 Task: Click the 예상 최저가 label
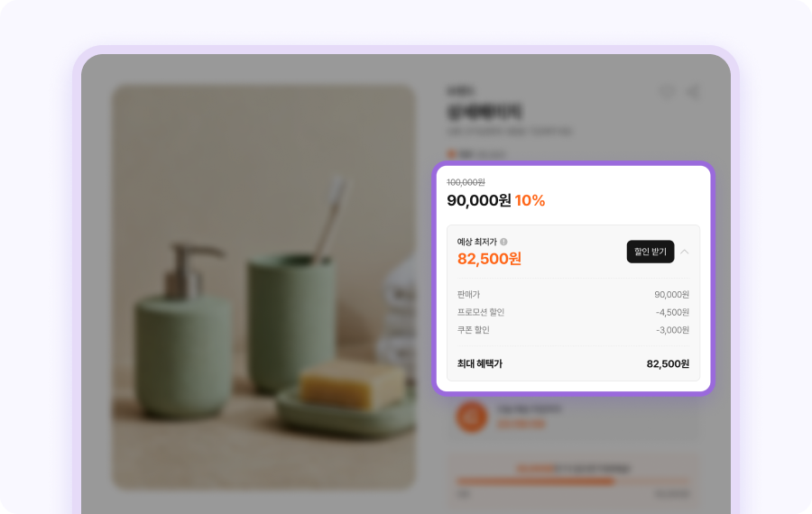pyautogui.click(x=477, y=242)
